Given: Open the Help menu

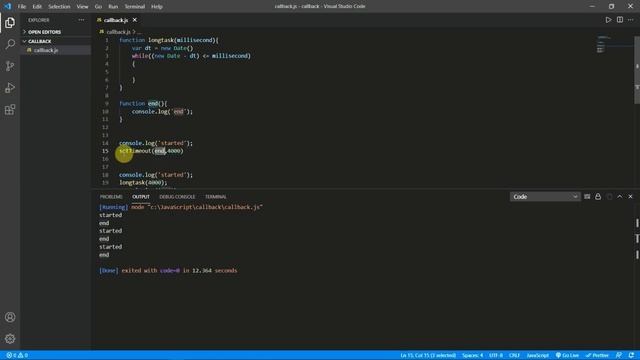Looking at the screenshot, I should (157, 7).
